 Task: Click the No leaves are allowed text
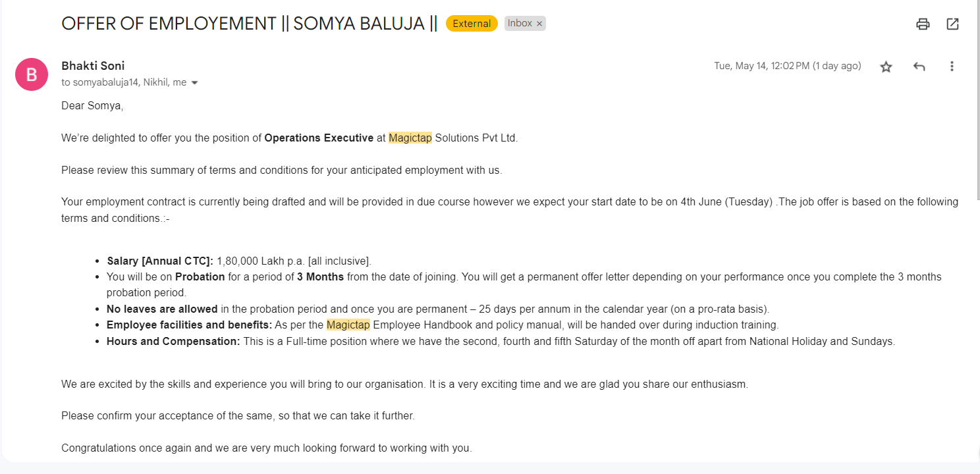(162, 309)
